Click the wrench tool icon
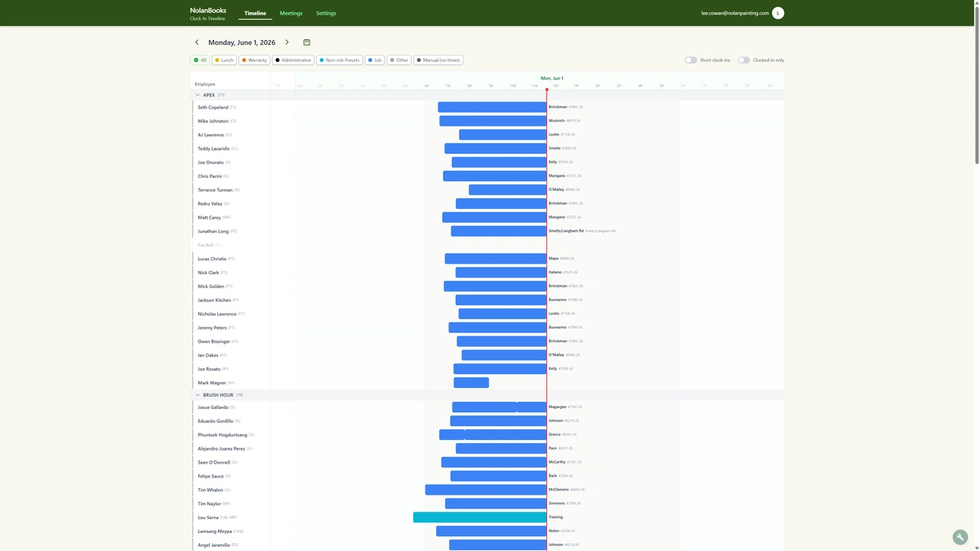This screenshot has width=980, height=551. [x=960, y=536]
